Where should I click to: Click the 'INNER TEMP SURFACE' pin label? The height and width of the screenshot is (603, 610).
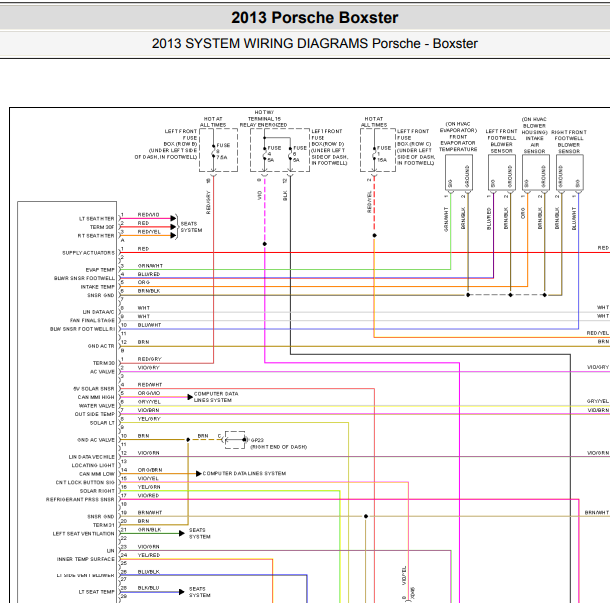coord(86,559)
